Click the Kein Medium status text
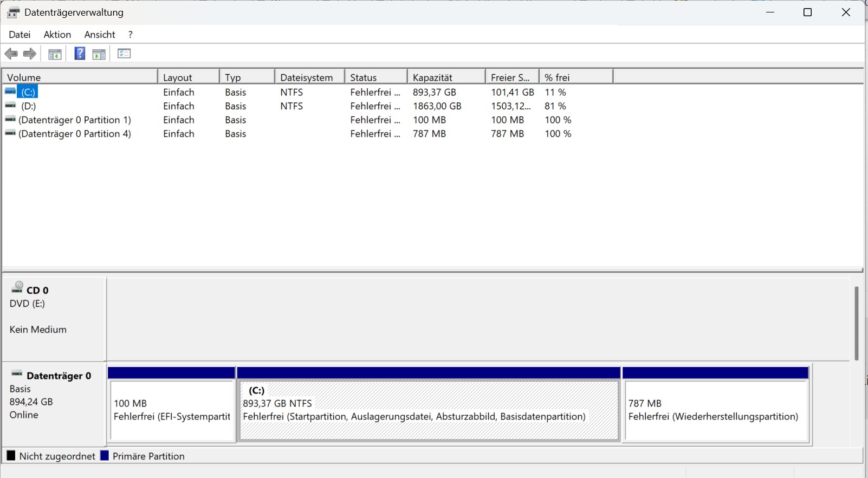 (x=38, y=329)
